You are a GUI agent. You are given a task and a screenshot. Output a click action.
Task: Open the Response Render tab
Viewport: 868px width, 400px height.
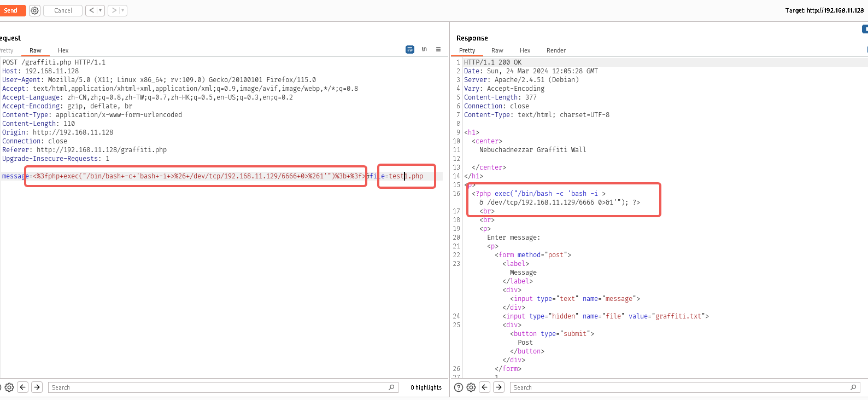556,50
